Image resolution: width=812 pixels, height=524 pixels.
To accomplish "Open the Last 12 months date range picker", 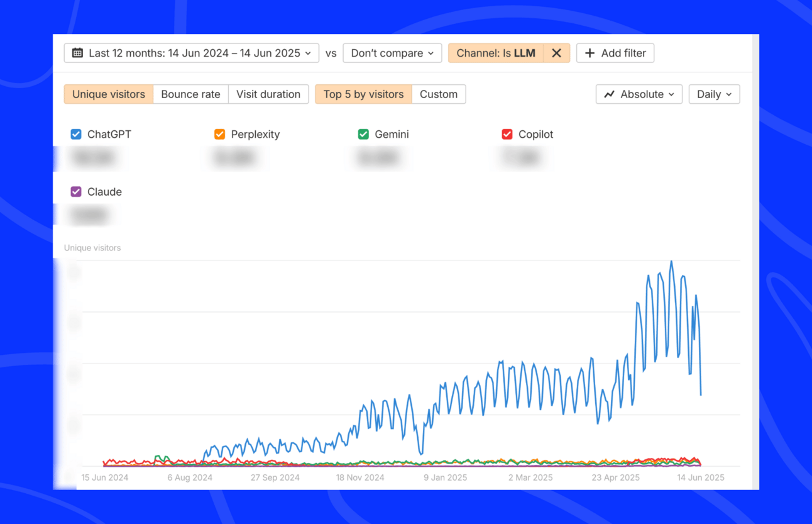I will tap(192, 53).
